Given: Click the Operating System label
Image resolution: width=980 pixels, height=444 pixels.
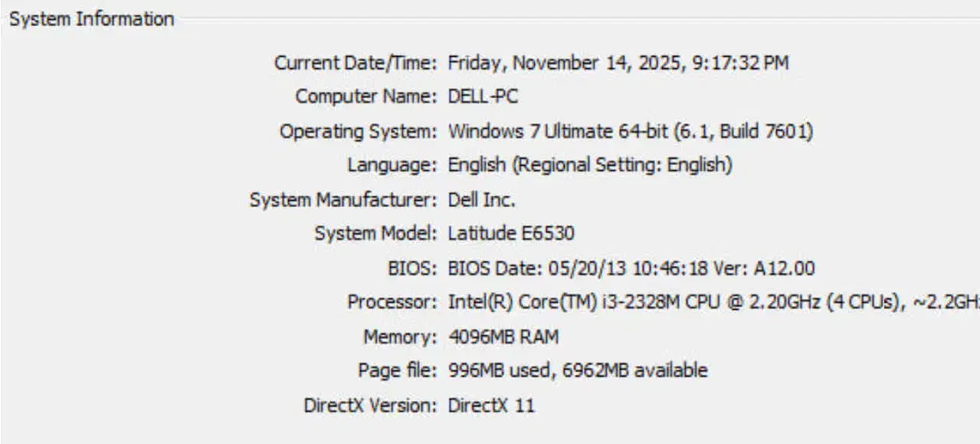Looking at the screenshot, I should pyautogui.click(x=358, y=132).
